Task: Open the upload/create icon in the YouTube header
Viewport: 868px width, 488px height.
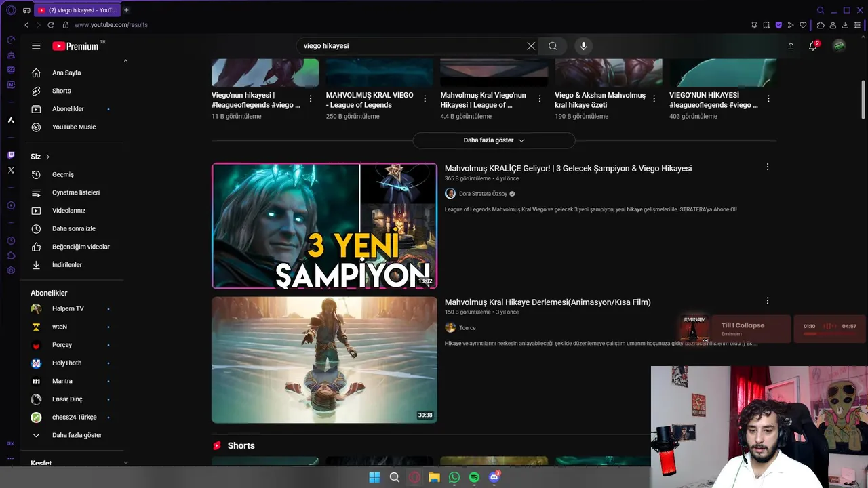Action: 791,46
